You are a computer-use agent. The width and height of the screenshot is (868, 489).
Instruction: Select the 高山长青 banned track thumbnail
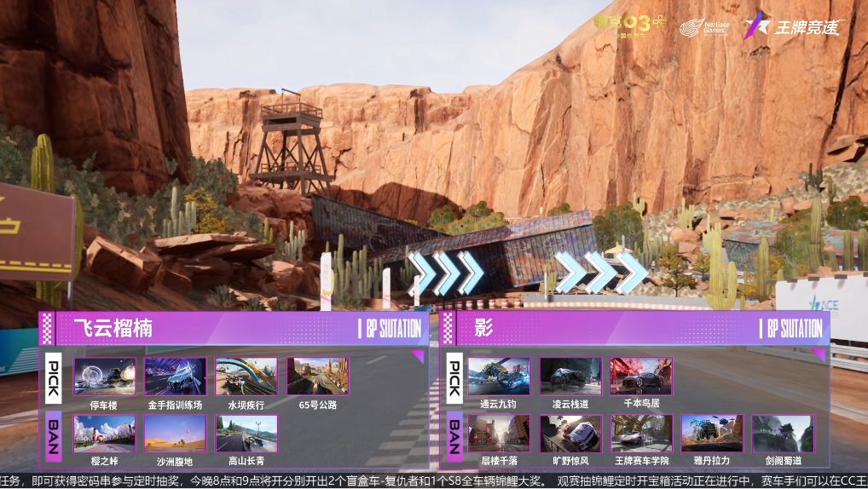click(246, 434)
